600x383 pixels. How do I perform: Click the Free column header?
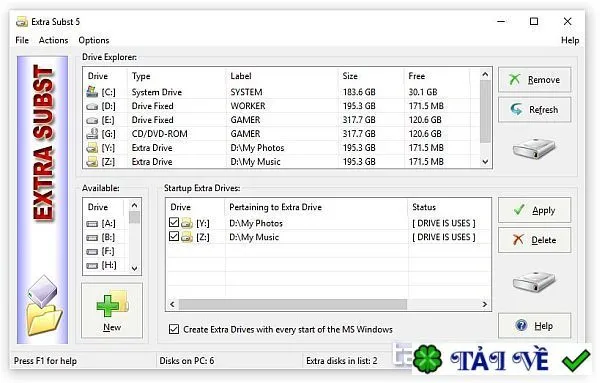pyautogui.click(x=437, y=76)
